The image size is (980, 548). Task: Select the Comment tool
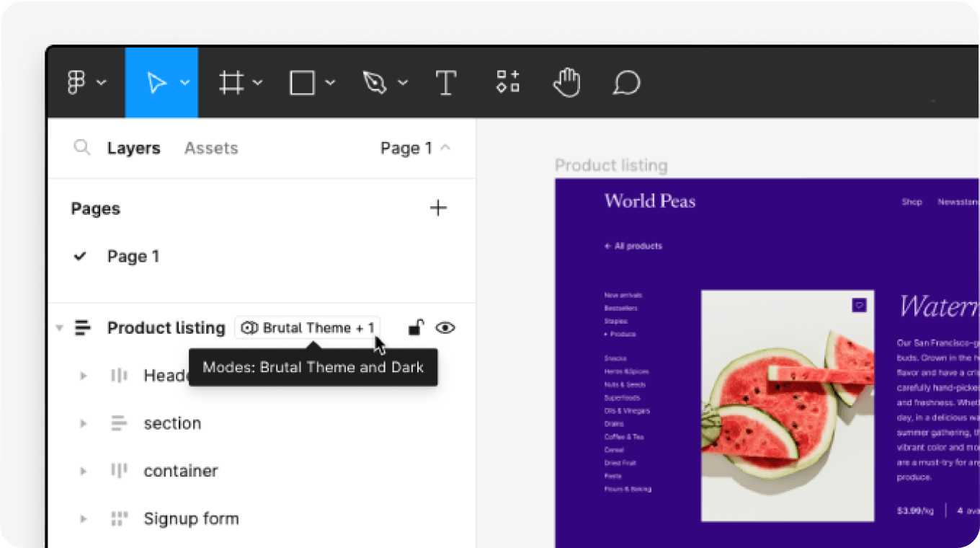[x=626, y=83]
